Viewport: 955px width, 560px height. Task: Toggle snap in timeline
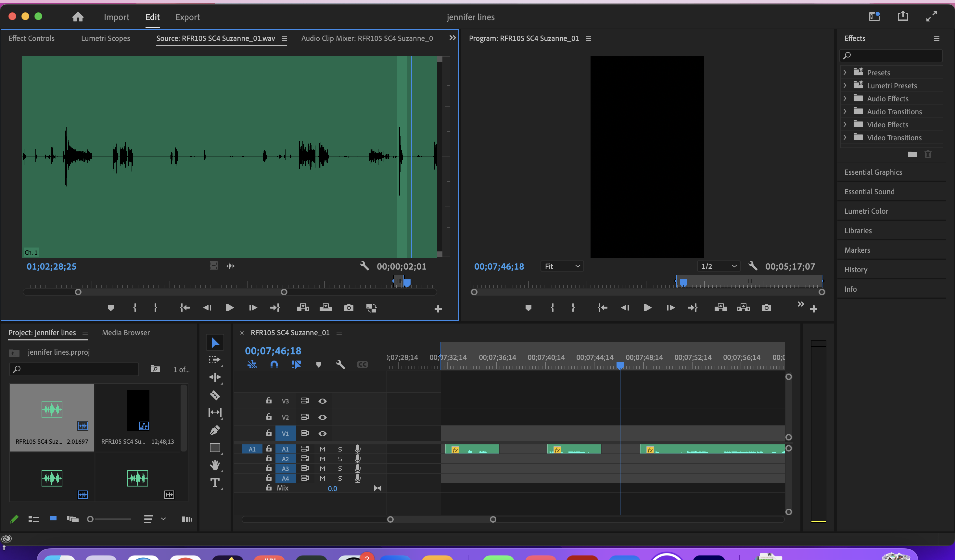(x=274, y=364)
